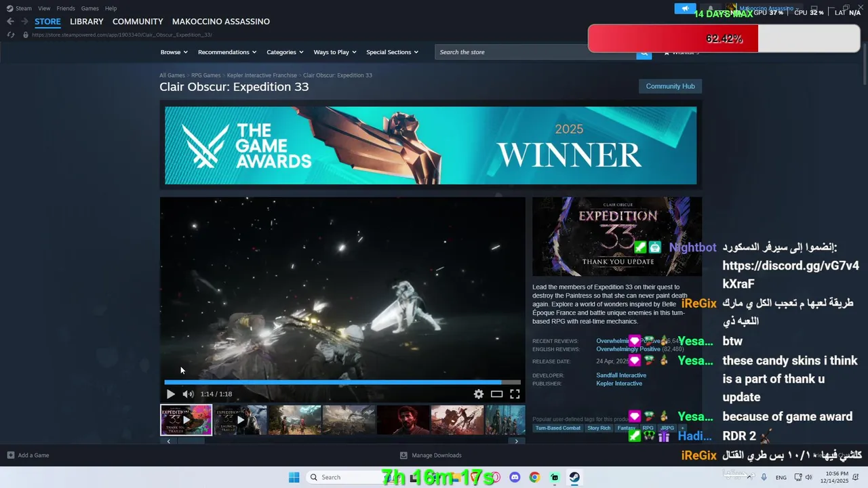Open Google Chrome from the taskbar
868x488 pixels.
[534, 477]
